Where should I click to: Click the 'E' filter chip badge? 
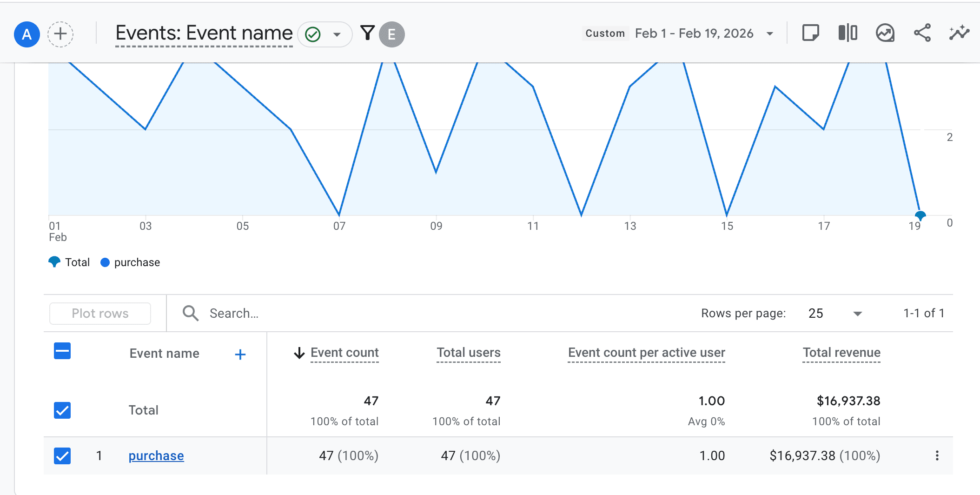[x=391, y=34]
